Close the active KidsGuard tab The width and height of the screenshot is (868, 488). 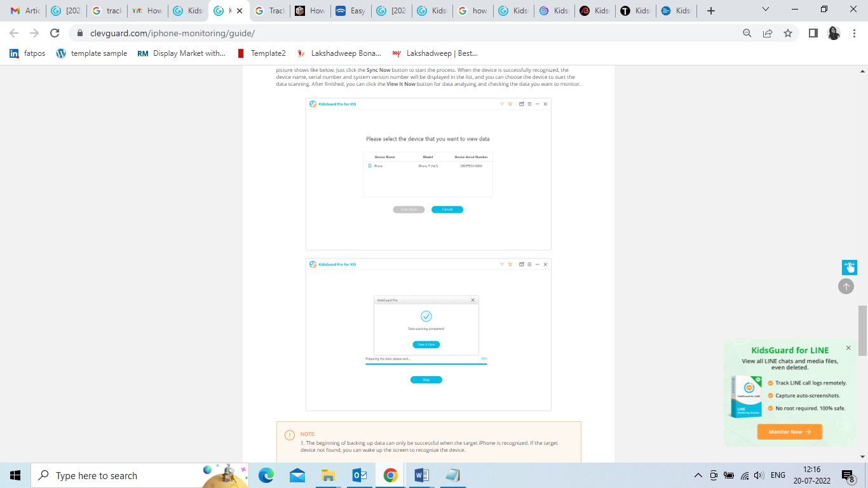240,11
